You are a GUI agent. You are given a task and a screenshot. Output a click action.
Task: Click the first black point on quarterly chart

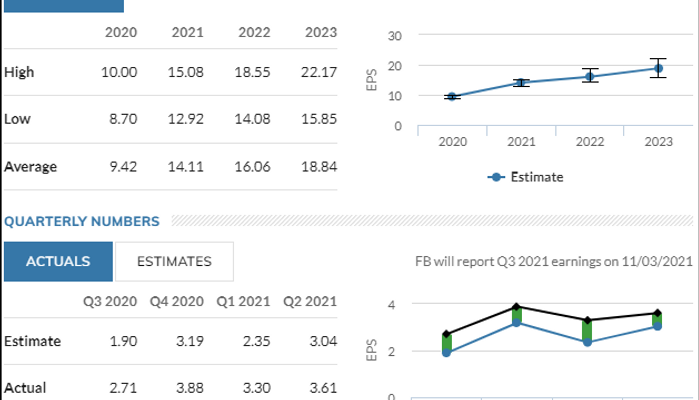pyautogui.click(x=447, y=334)
